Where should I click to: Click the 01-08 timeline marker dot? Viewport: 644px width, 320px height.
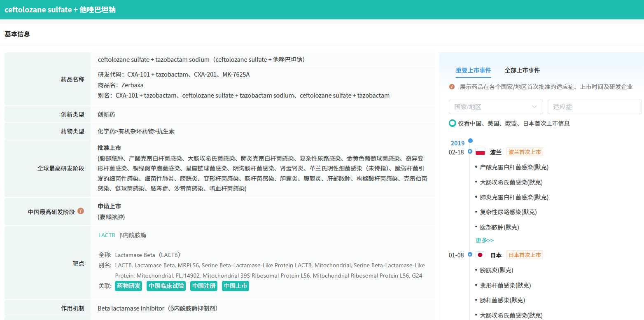tap(470, 255)
